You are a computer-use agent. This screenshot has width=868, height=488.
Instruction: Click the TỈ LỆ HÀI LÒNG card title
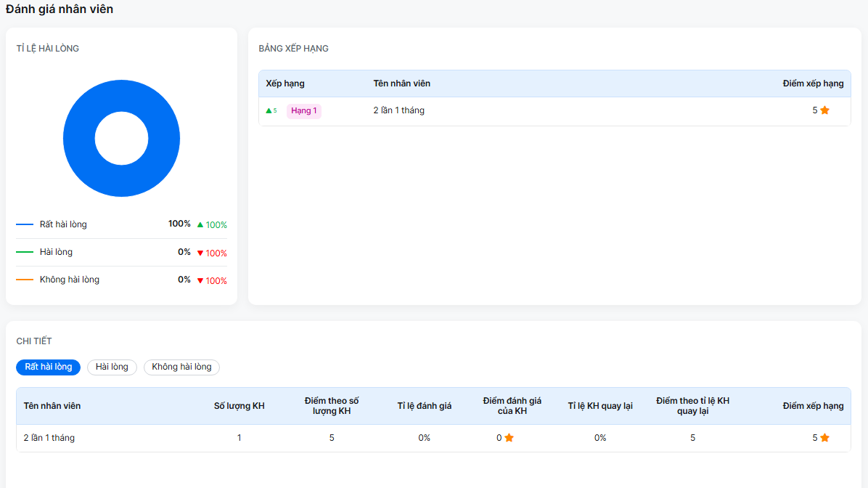click(x=48, y=49)
